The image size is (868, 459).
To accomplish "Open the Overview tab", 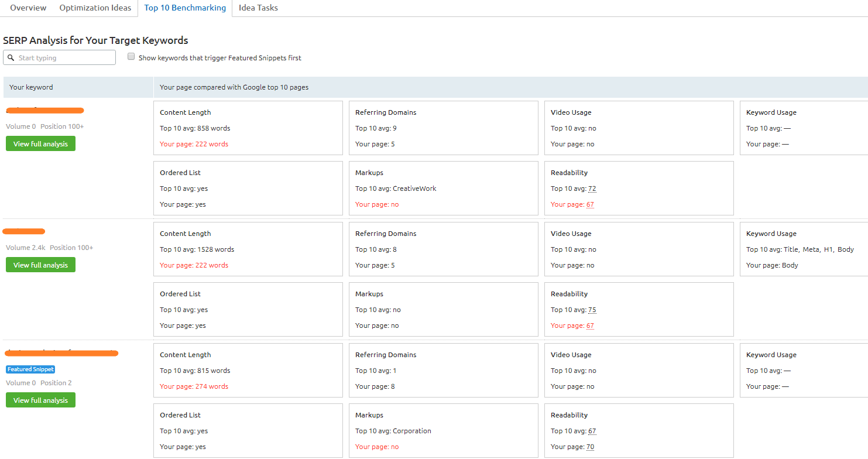I will (28, 8).
